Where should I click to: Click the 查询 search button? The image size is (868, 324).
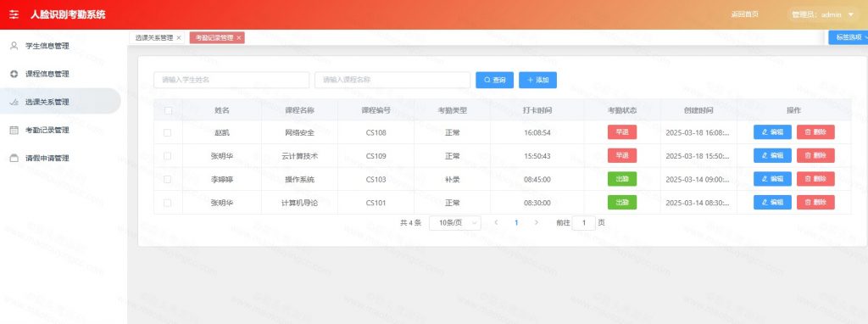tap(495, 80)
